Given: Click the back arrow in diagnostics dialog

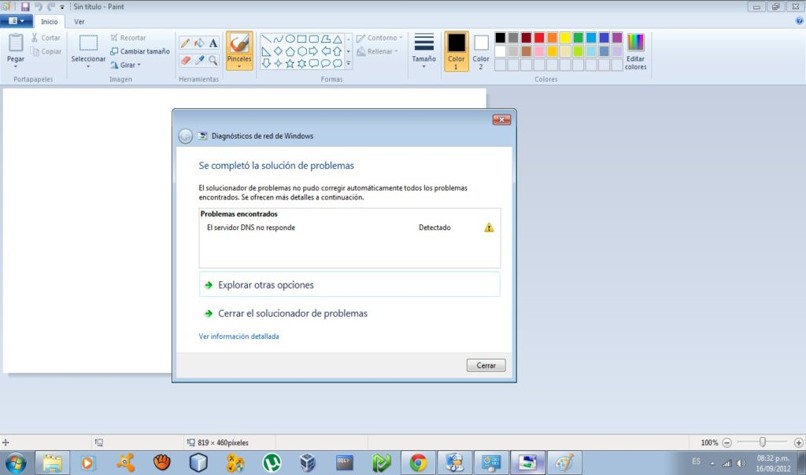Looking at the screenshot, I should coord(186,136).
